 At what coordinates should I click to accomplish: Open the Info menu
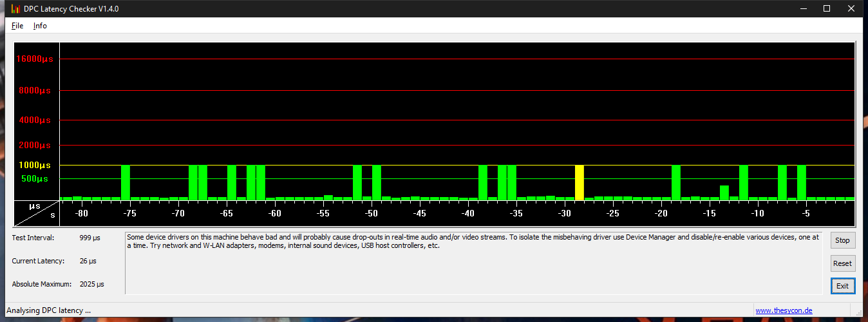tap(40, 26)
